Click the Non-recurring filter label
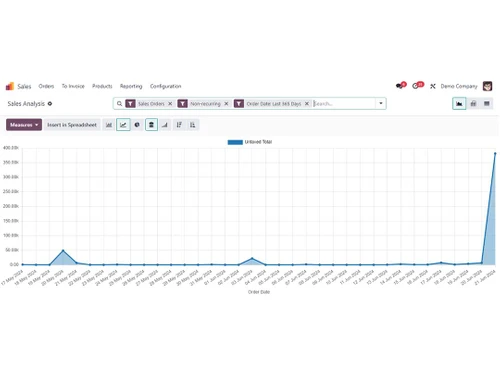Screen dimensions: 500x375 tap(205, 104)
